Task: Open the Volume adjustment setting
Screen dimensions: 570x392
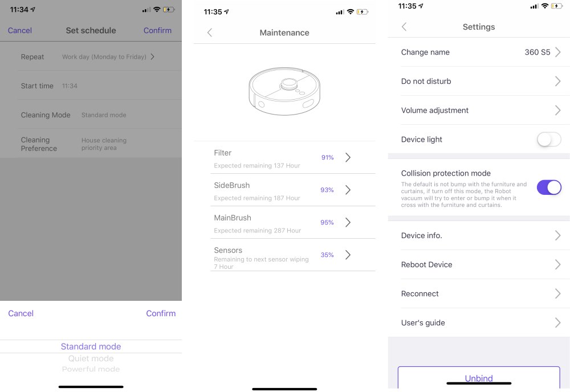Action: pyautogui.click(x=479, y=110)
